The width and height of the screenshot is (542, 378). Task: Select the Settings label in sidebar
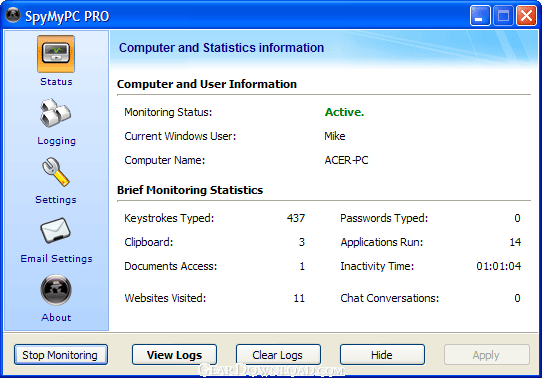click(56, 200)
